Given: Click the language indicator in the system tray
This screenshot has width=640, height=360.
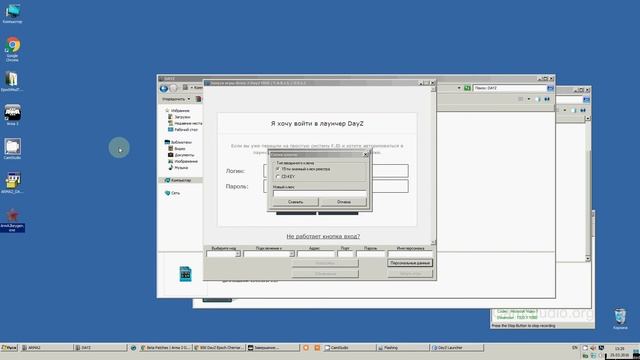Looking at the screenshot, I should 575,348.
